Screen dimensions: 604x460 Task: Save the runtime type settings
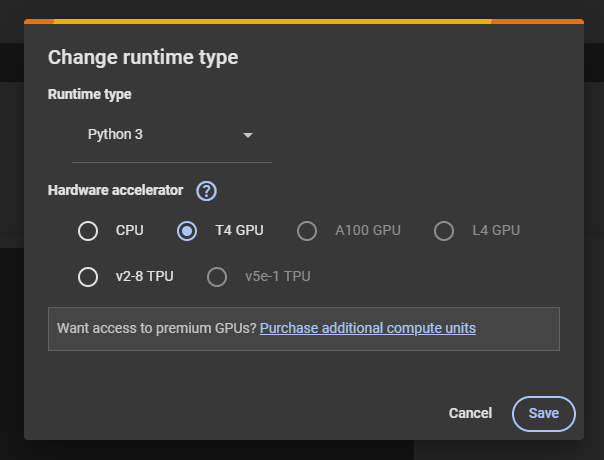[x=543, y=413]
